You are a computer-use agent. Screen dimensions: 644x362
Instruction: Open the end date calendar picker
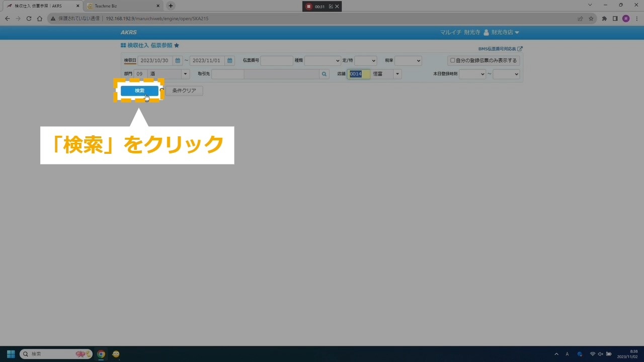(229, 60)
